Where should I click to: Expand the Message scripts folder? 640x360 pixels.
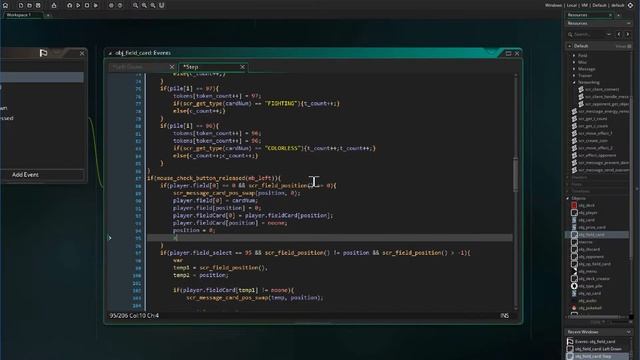coord(574,69)
